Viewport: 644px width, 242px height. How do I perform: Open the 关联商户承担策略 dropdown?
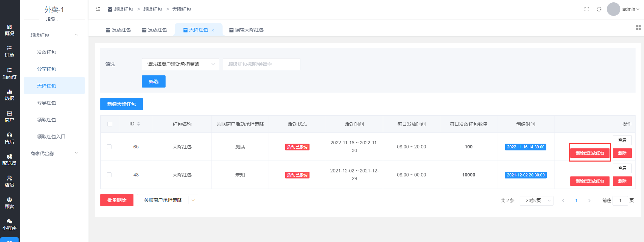click(168, 200)
